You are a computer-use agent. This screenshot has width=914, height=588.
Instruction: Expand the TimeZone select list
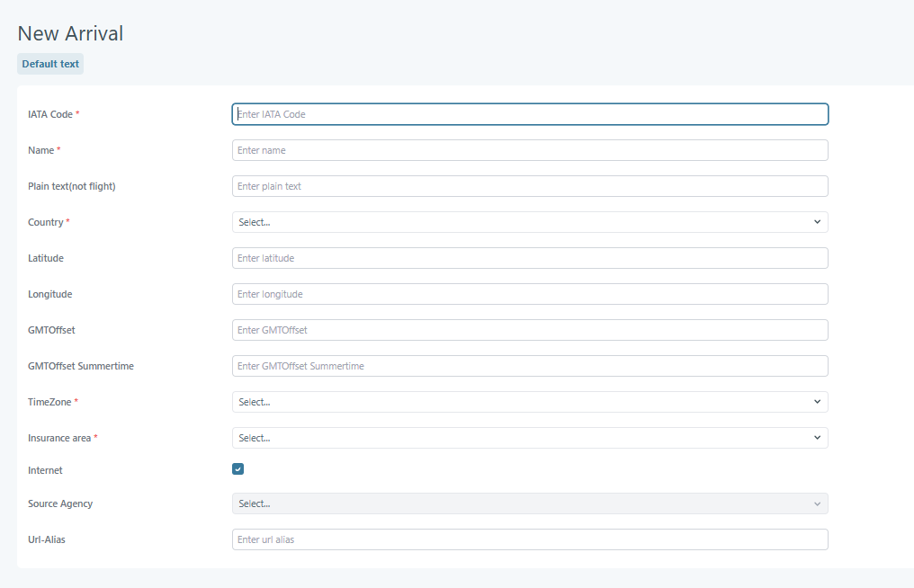[x=529, y=402]
